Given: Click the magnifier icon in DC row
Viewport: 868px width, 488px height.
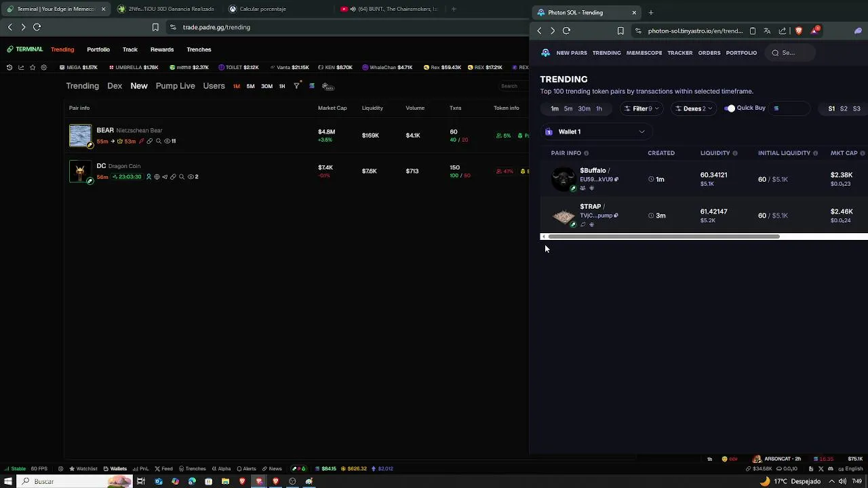Looking at the screenshot, I should click(x=181, y=177).
